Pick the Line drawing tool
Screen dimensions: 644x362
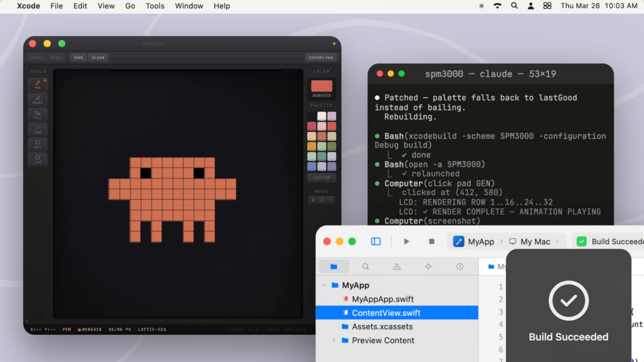38,130
